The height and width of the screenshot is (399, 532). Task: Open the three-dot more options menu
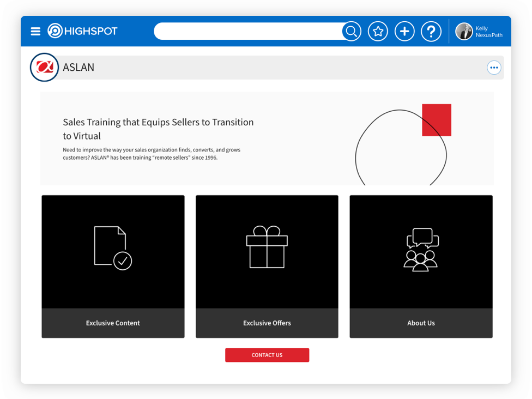[x=494, y=68]
